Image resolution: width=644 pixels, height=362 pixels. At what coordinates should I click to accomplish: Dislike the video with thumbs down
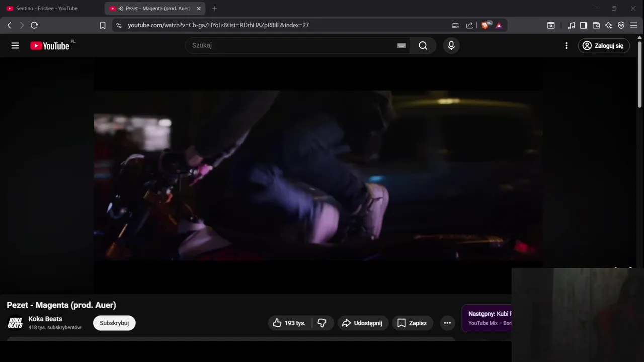323,323
